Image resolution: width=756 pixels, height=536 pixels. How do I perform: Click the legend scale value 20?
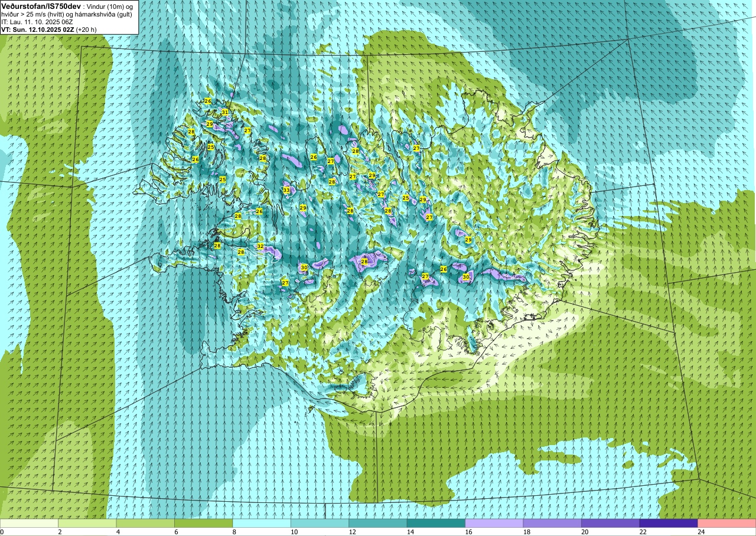click(584, 532)
